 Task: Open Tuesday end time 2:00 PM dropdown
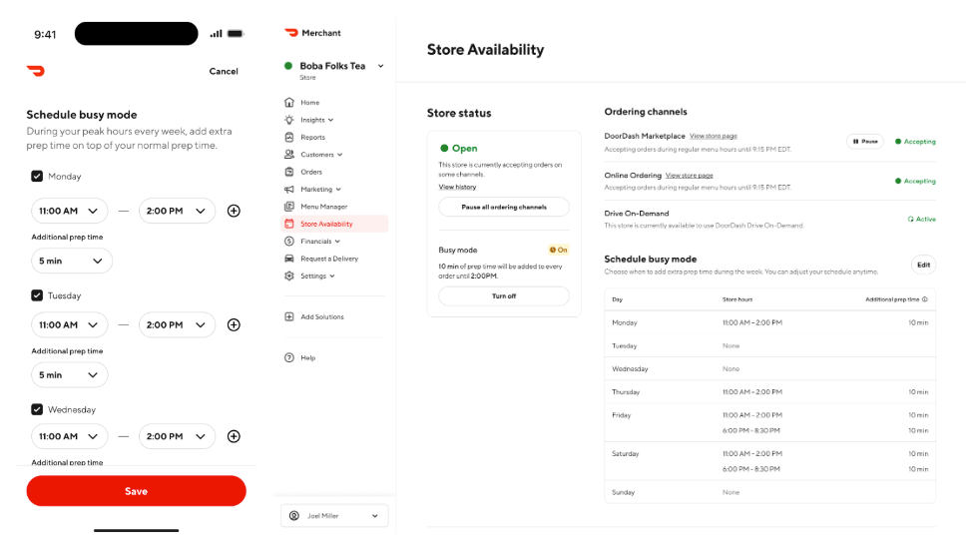(x=177, y=325)
